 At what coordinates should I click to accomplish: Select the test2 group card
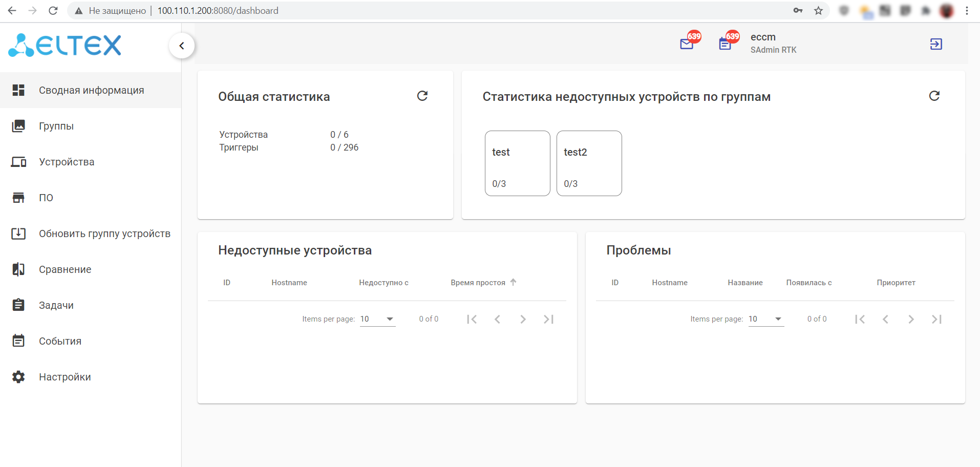(589, 163)
